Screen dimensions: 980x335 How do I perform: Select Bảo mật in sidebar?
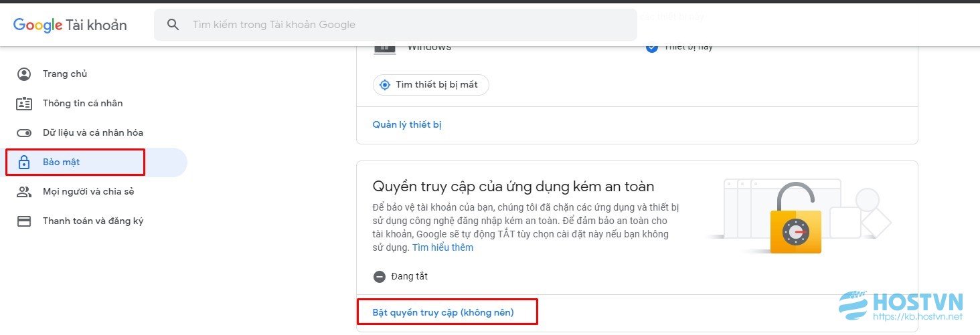click(94, 162)
